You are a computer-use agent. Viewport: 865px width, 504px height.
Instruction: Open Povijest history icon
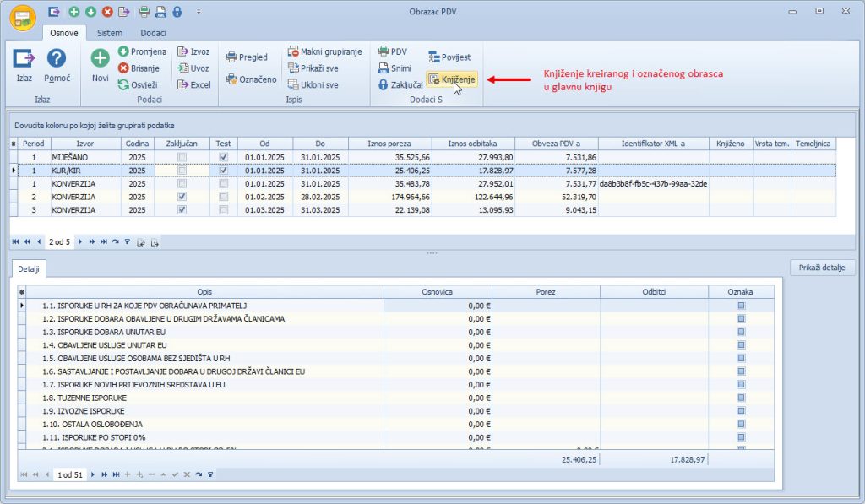point(435,57)
